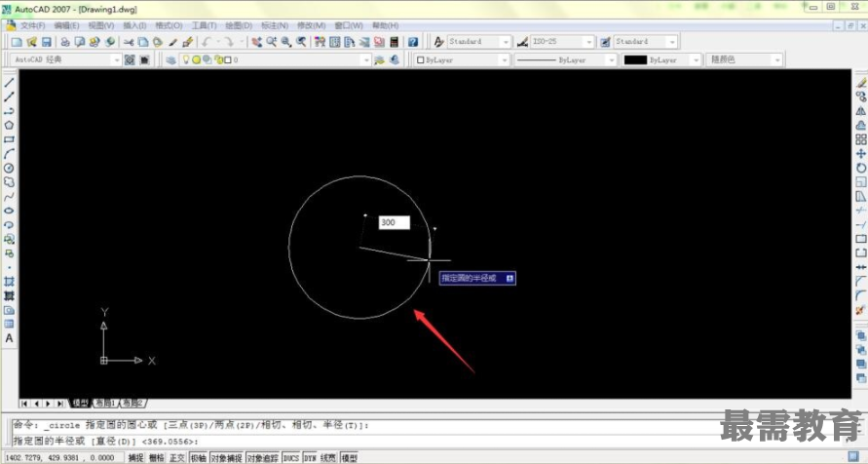Image resolution: width=868 pixels, height=464 pixels.
Task: Click the 模型 button in status bar
Action: (x=350, y=458)
